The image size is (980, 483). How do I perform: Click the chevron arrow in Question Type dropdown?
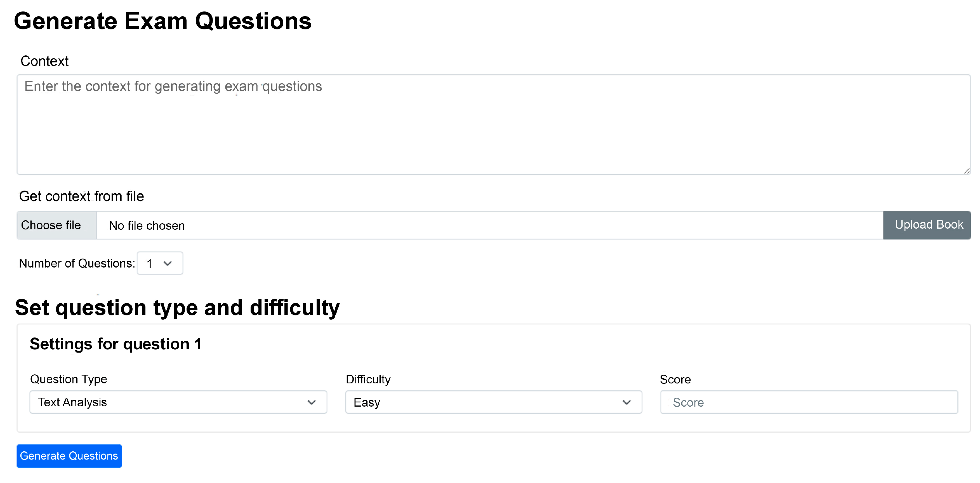(312, 402)
